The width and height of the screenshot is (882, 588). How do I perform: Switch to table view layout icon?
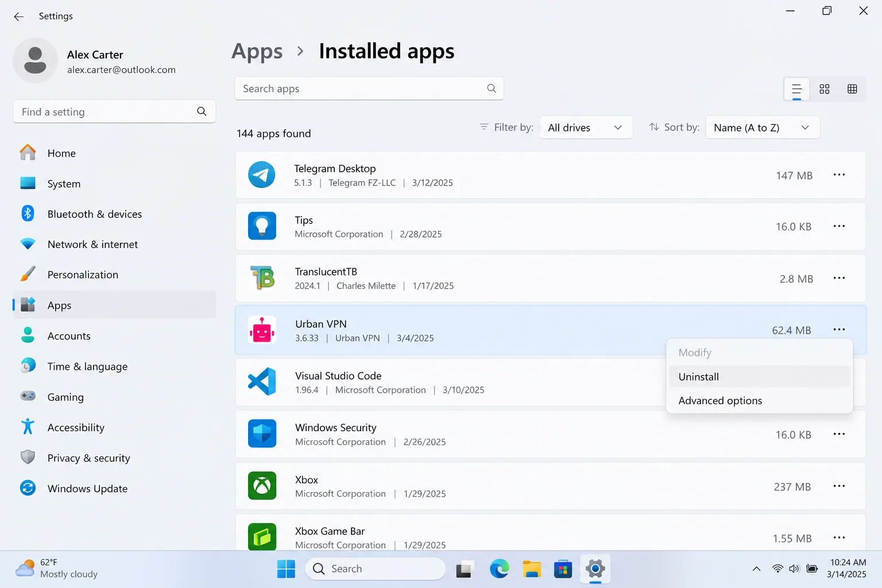click(852, 89)
